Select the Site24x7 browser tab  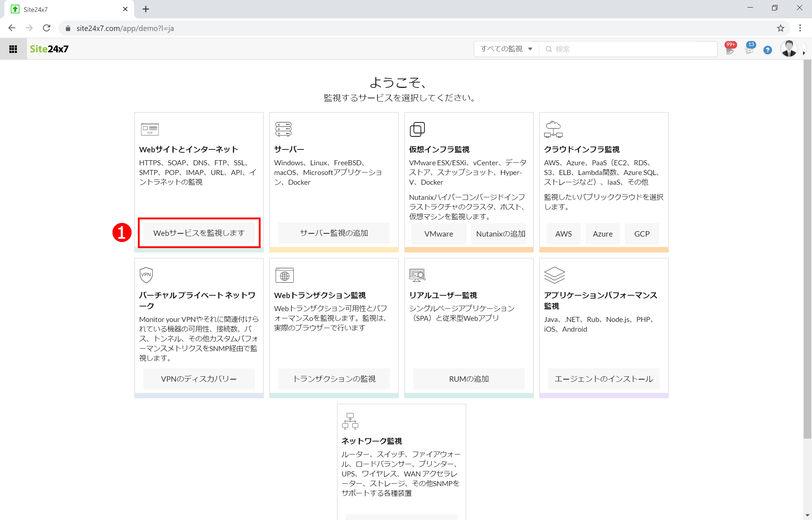tap(69, 9)
